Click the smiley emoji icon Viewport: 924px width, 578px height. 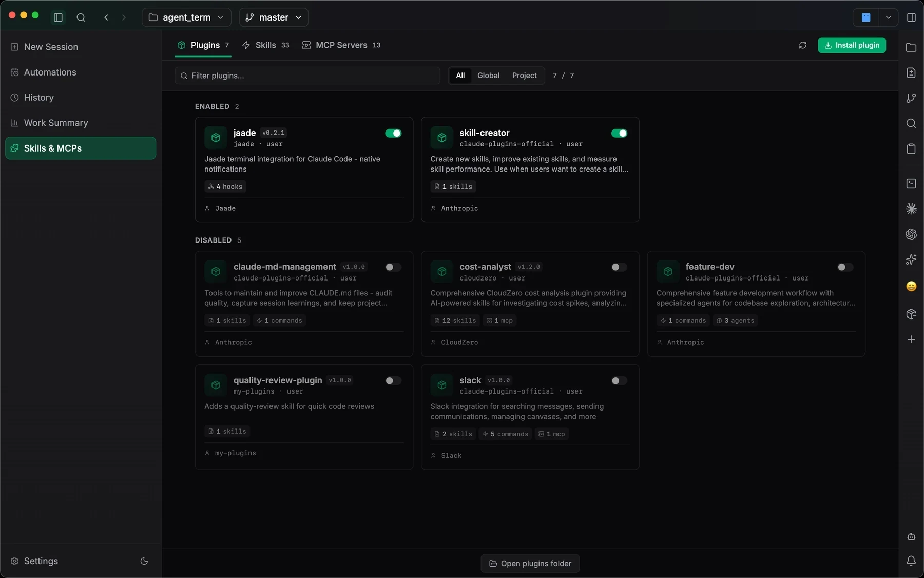(x=911, y=286)
